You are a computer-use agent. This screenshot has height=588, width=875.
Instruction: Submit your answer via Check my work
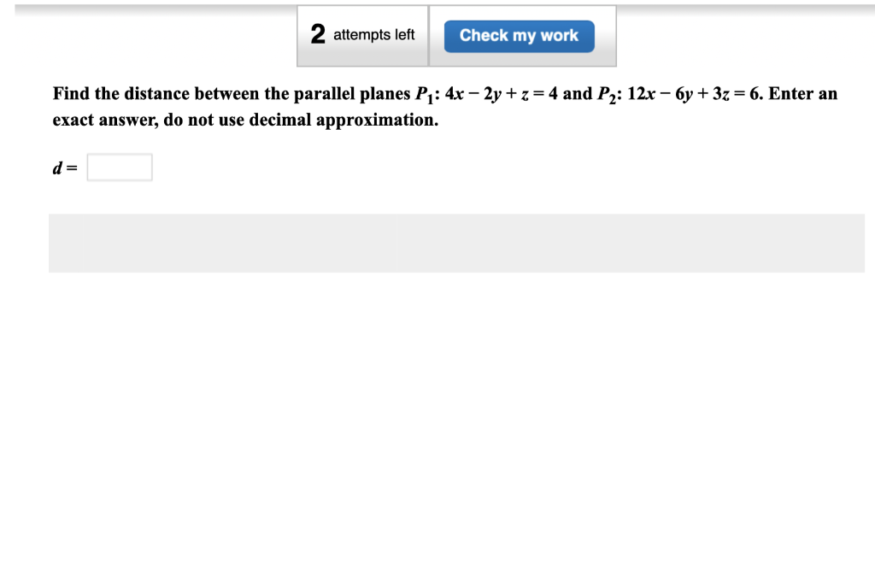click(520, 35)
